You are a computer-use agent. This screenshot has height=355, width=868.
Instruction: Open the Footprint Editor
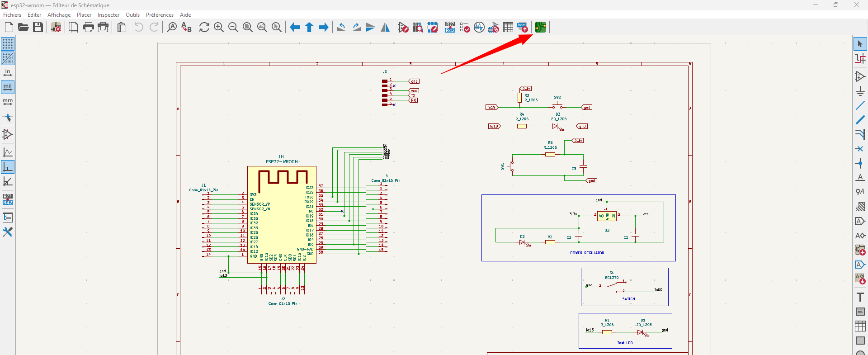coord(432,28)
